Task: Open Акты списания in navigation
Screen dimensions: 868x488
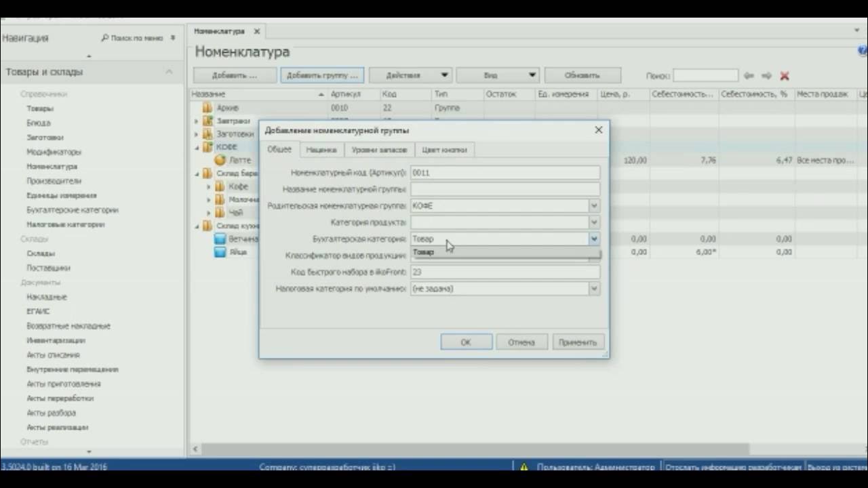Action: 54,354
